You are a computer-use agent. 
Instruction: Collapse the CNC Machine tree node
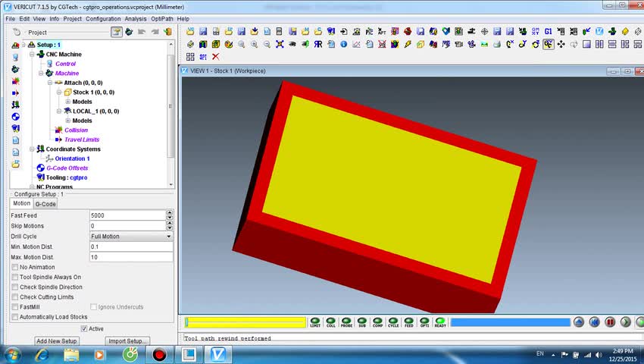pos(32,55)
